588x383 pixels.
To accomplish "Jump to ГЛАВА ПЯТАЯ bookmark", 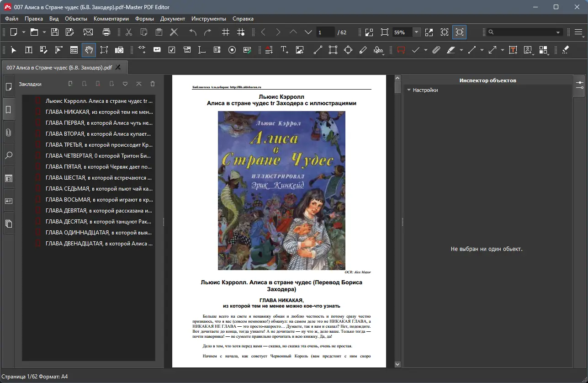I will (x=99, y=167).
